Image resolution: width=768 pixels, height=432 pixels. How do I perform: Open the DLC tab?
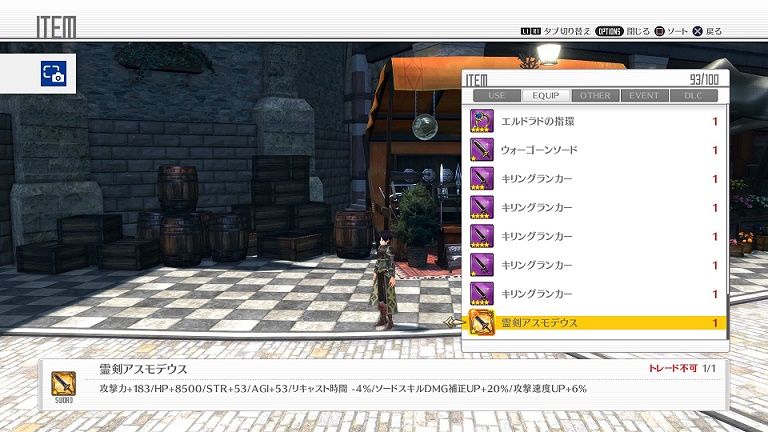pos(694,96)
